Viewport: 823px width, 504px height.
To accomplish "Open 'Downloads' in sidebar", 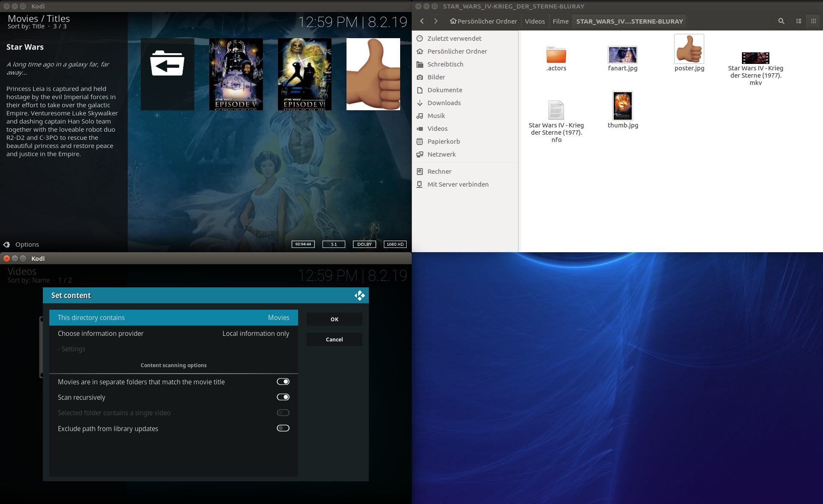I will coord(465,103).
